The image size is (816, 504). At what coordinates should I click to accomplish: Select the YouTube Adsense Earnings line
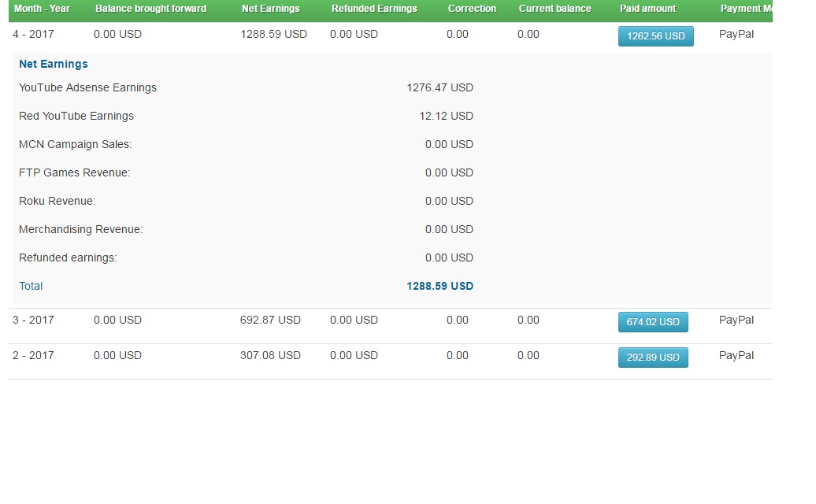(246, 87)
